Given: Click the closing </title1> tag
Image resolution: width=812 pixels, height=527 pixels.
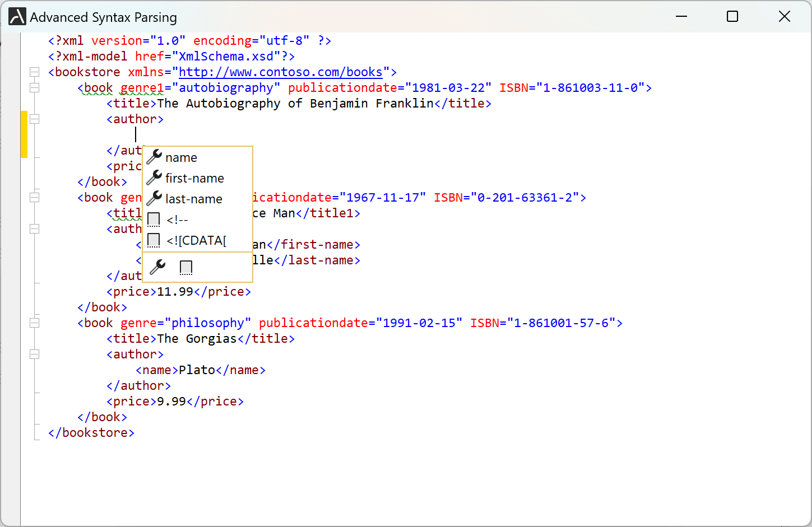Looking at the screenshot, I should tap(328, 213).
